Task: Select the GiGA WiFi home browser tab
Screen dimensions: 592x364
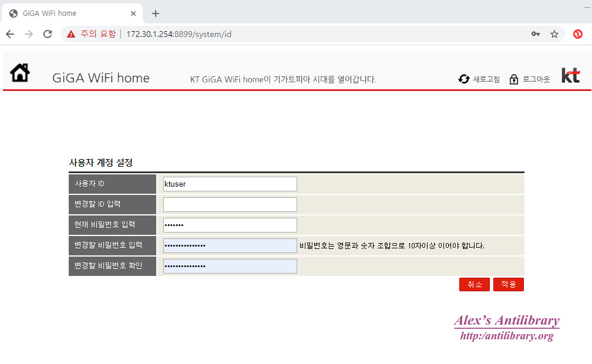Action: pos(72,14)
